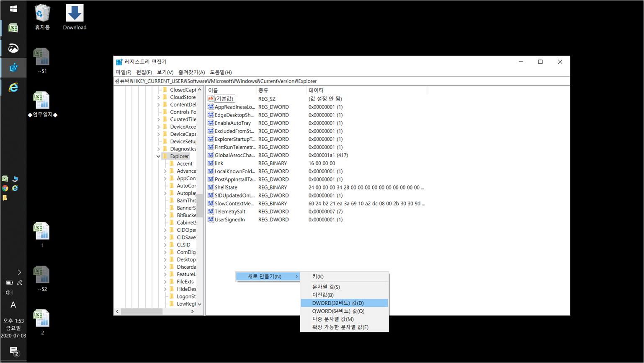Screen dimensions: 644x363
Task: Click the Wi-Fi network tray icon
Action: [x=20, y=283]
